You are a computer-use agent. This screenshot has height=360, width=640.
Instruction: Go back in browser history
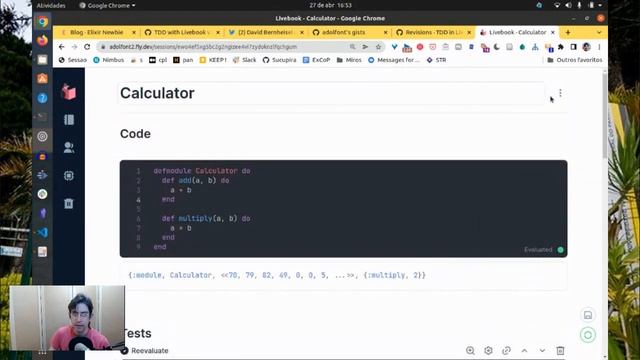click(x=62, y=47)
